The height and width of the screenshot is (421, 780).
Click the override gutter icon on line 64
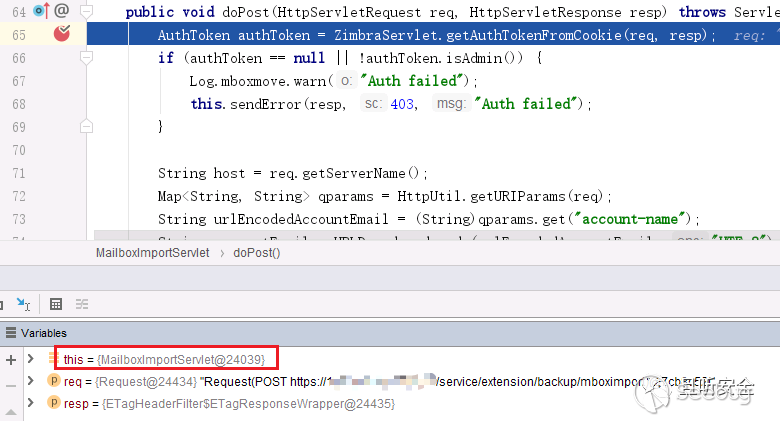point(41,10)
